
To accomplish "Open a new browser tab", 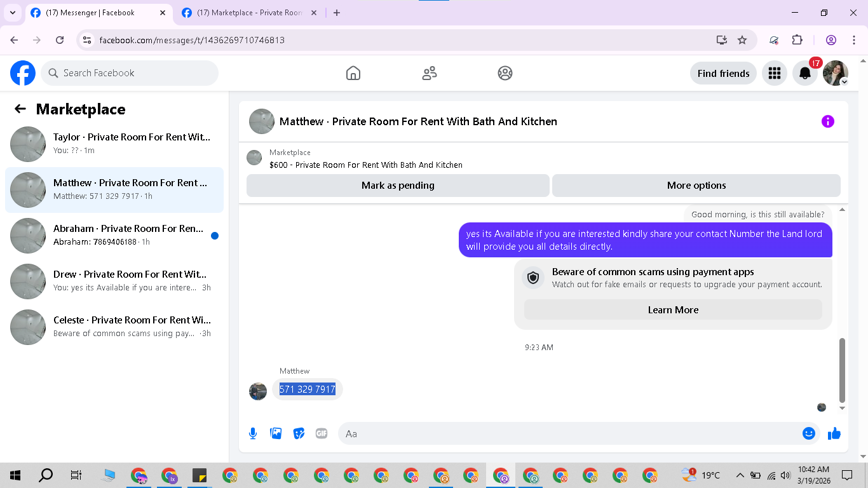I will point(337,13).
